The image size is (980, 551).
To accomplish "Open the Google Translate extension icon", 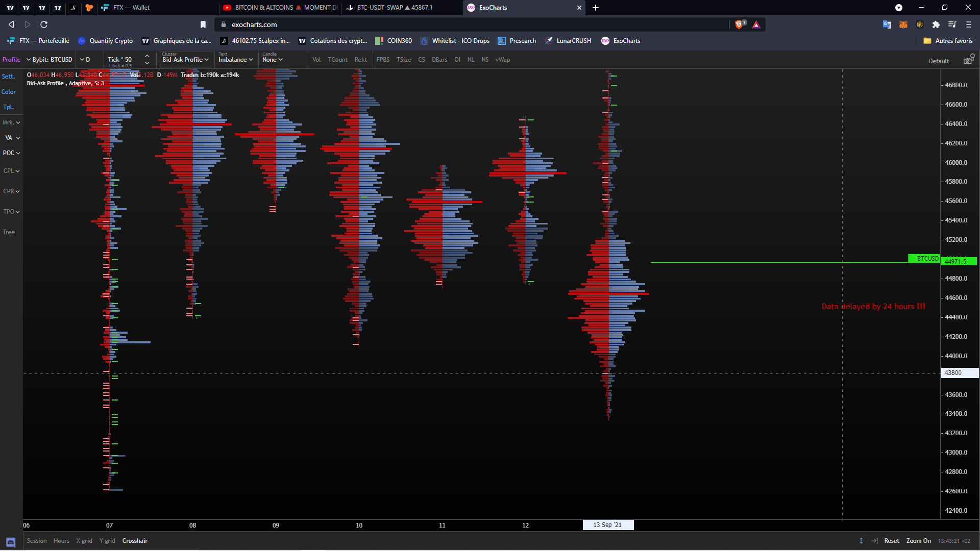I will (x=887, y=24).
